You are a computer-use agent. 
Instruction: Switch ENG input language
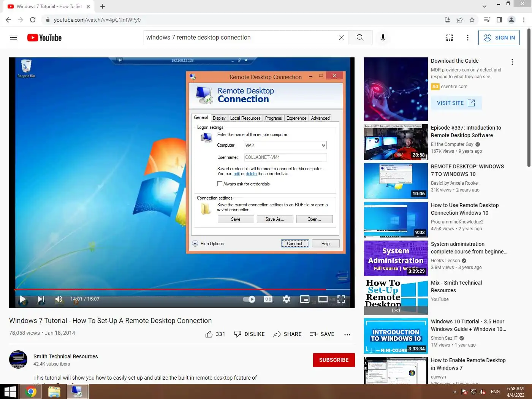(495, 392)
